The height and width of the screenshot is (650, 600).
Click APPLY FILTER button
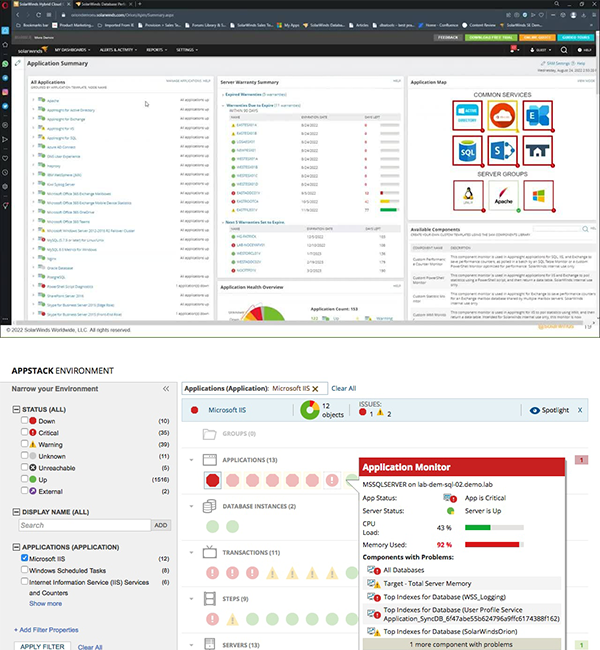(x=42, y=646)
